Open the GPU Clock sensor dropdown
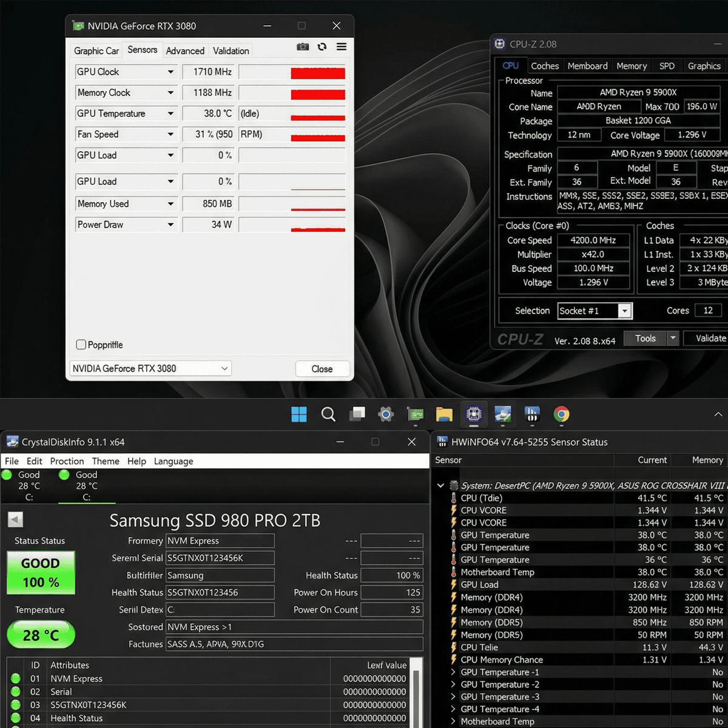 click(x=170, y=72)
